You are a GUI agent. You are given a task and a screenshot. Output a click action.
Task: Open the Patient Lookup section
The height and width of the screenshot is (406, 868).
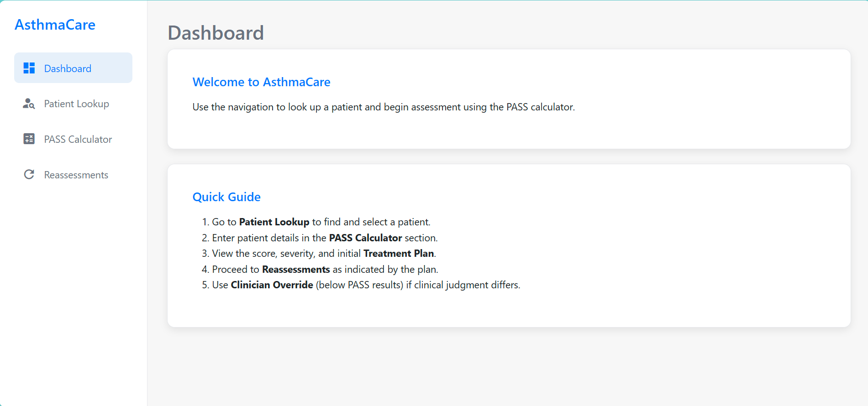click(76, 104)
